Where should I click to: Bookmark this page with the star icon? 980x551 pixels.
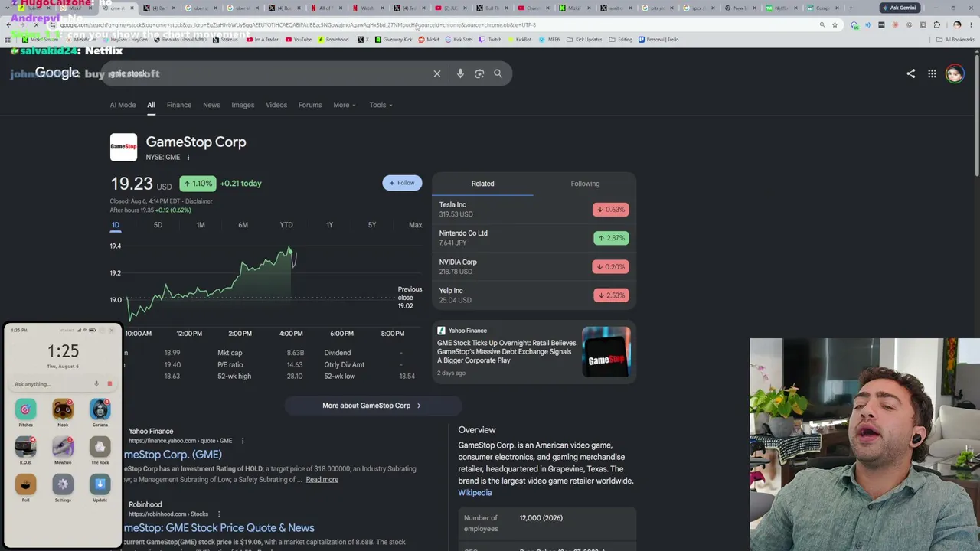(835, 25)
